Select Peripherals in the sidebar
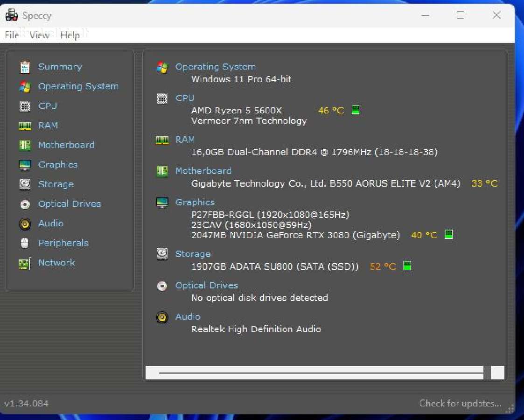 pyautogui.click(x=63, y=243)
